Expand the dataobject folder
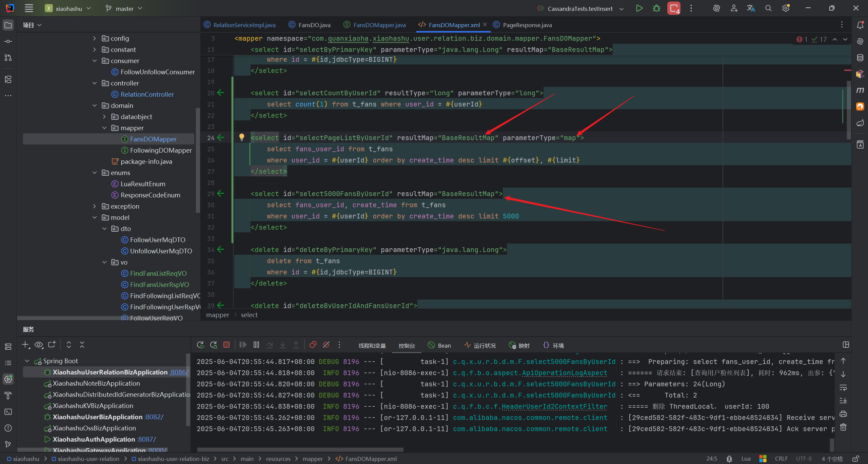Screen dimensions: 868x464 (104, 117)
